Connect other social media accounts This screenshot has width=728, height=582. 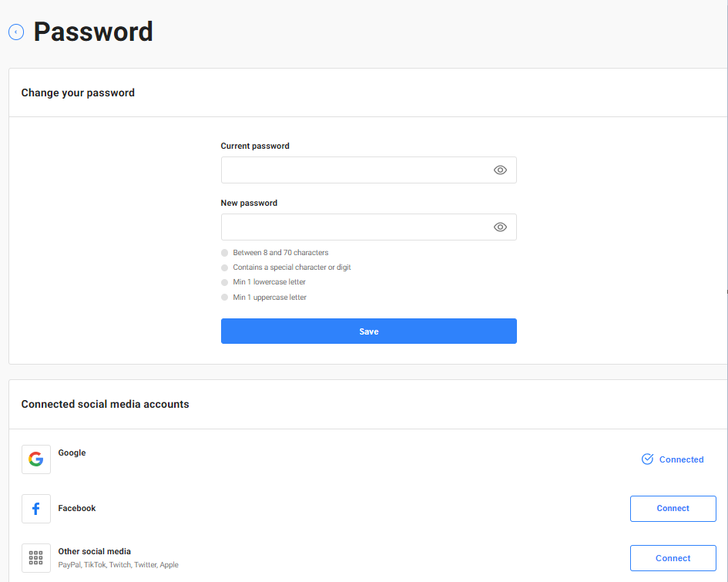[x=673, y=557]
